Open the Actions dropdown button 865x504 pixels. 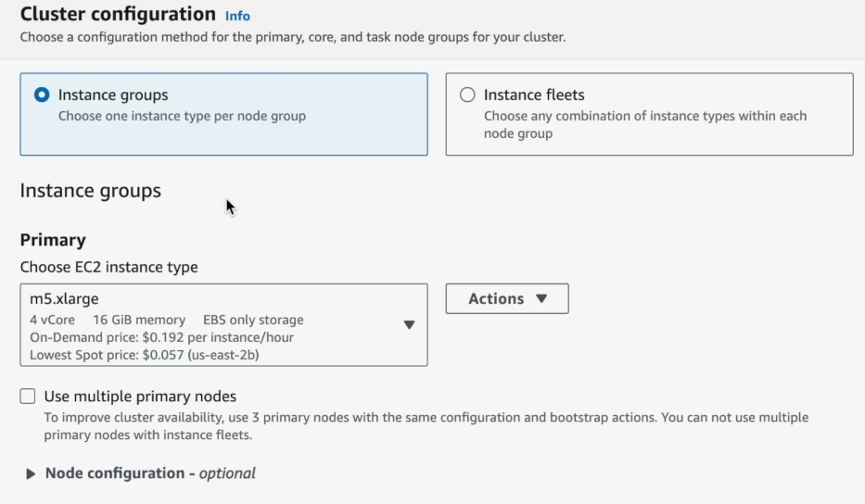pos(507,299)
